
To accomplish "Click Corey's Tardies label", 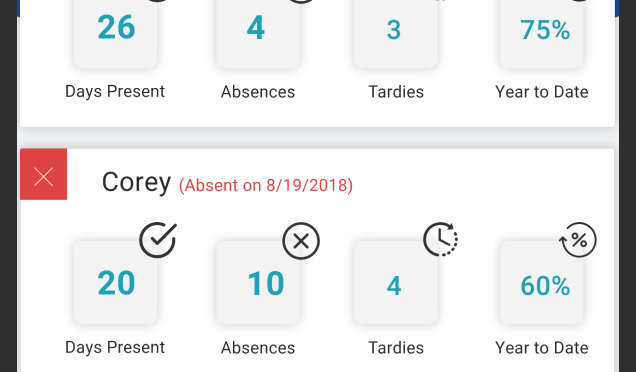I will 396,348.
